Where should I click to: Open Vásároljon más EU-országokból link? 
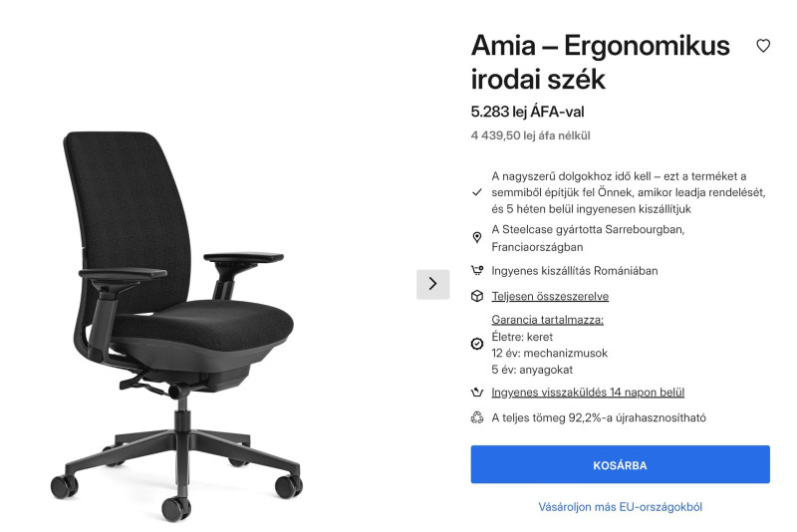620,506
